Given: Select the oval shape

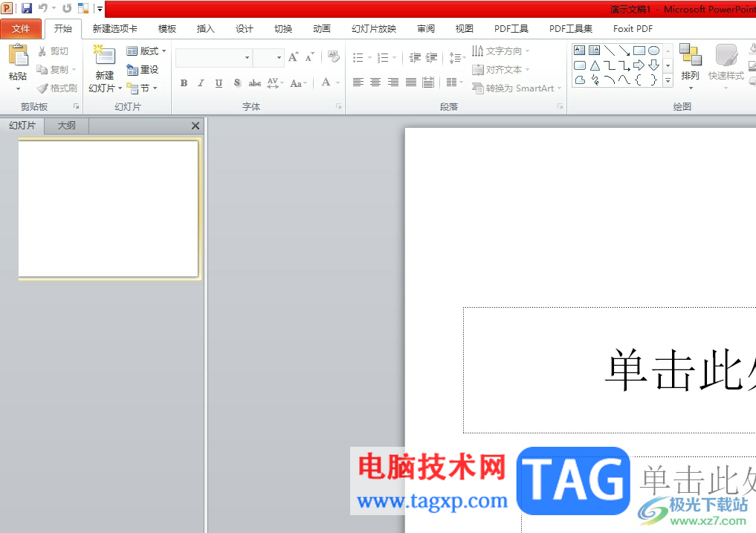Looking at the screenshot, I should [653, 50].
